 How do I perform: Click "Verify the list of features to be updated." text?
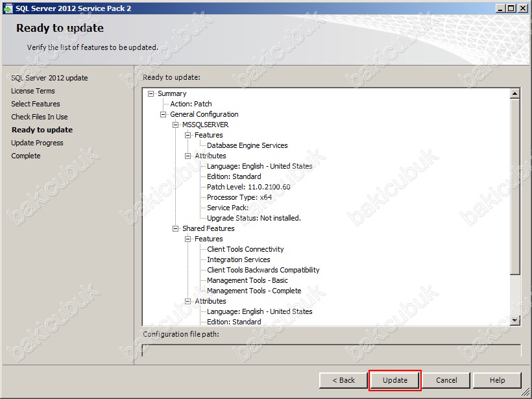coord(93,47)
